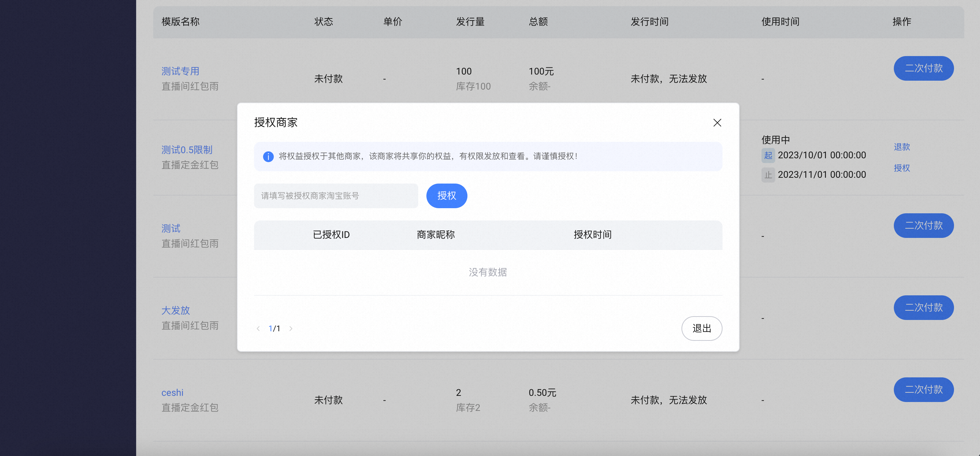Click 库存100 text in 测试专用 row
This screenshot has width=980, height=456.
coord(473,86)
